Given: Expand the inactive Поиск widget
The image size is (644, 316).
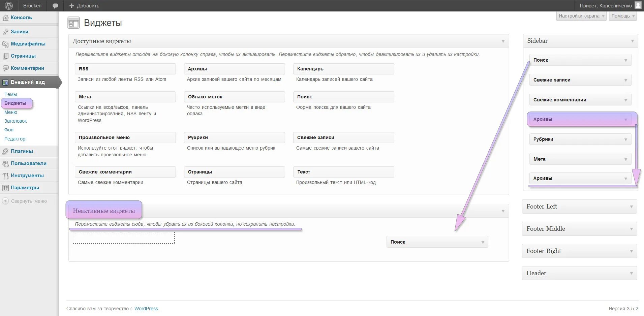Looking at the screenshot, I should coord(483,242).
